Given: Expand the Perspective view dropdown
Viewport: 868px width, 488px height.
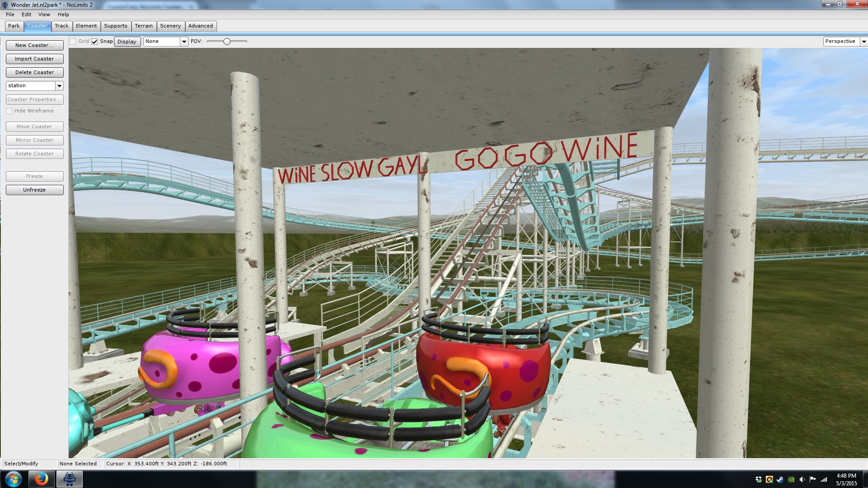Looking at the screenshot, I should click(x=863, y=42).
